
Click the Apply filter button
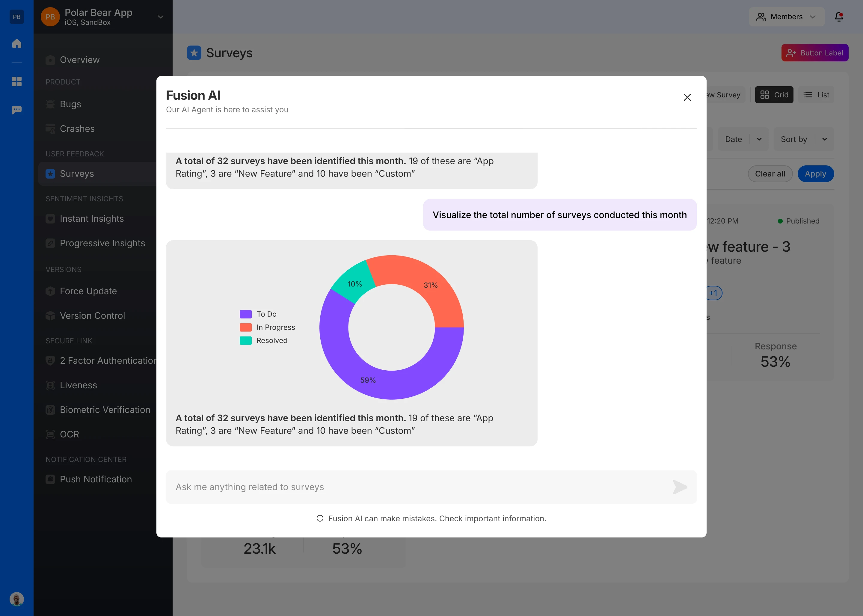[815, 174]
